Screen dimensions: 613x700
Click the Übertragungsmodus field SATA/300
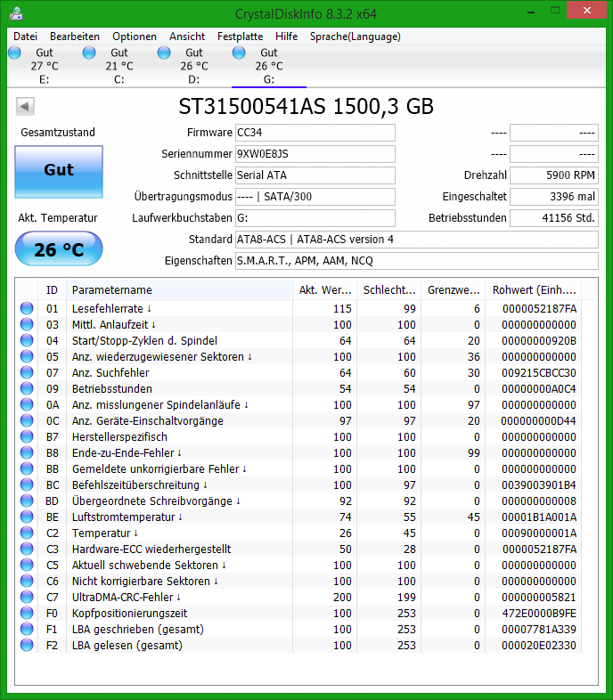coord(315,197)
